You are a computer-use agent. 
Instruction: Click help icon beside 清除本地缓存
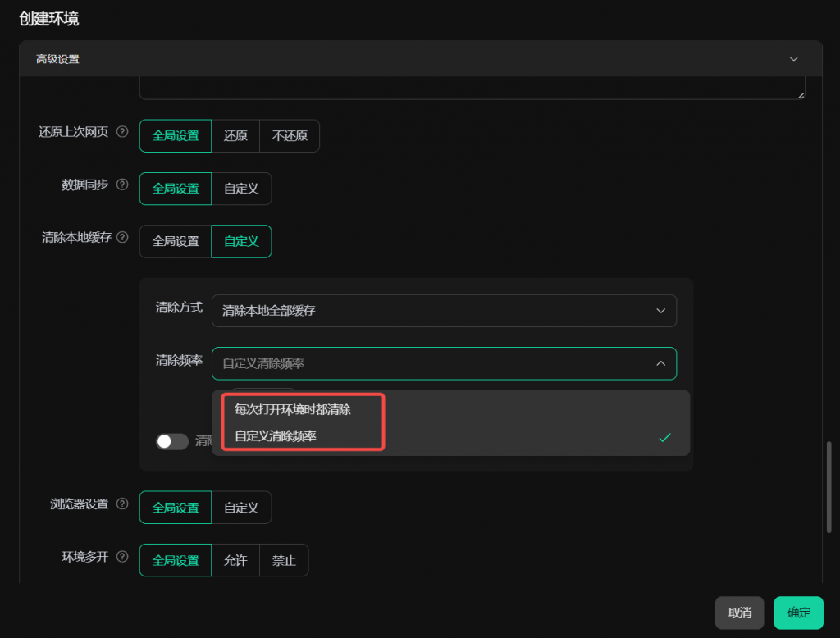click(x=123, y=238)
